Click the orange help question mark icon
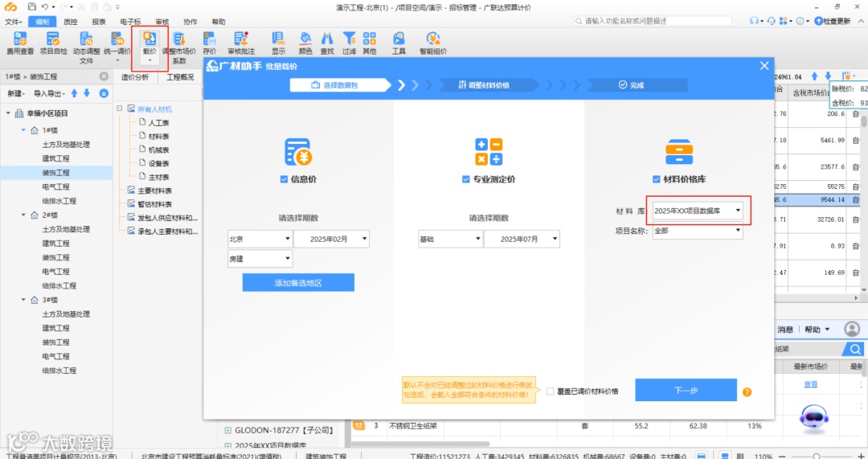Screen dimensions: 868x459 (747, 392)
